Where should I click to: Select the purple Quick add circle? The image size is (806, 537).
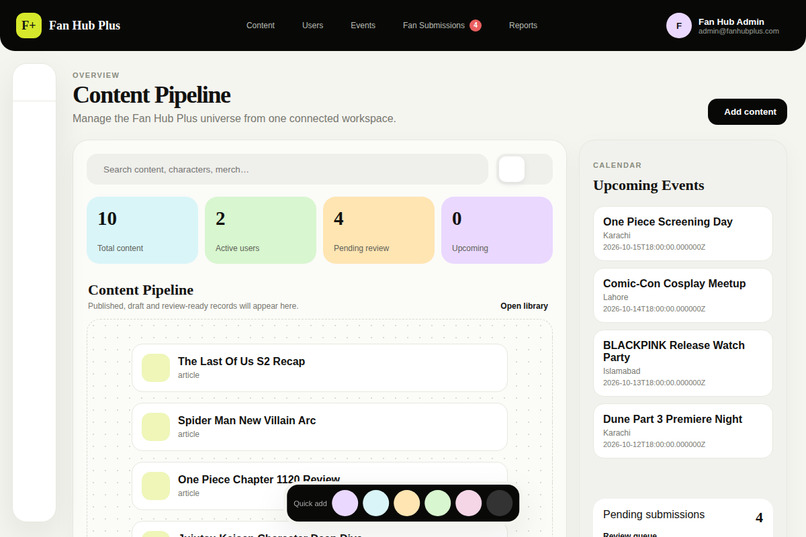coord(345,503)
